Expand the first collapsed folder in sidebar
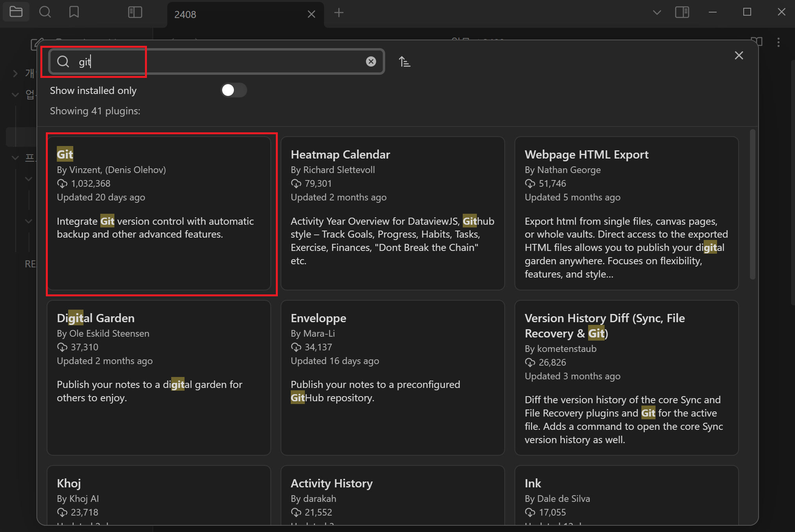795x532 pixels. pos(15,73)
